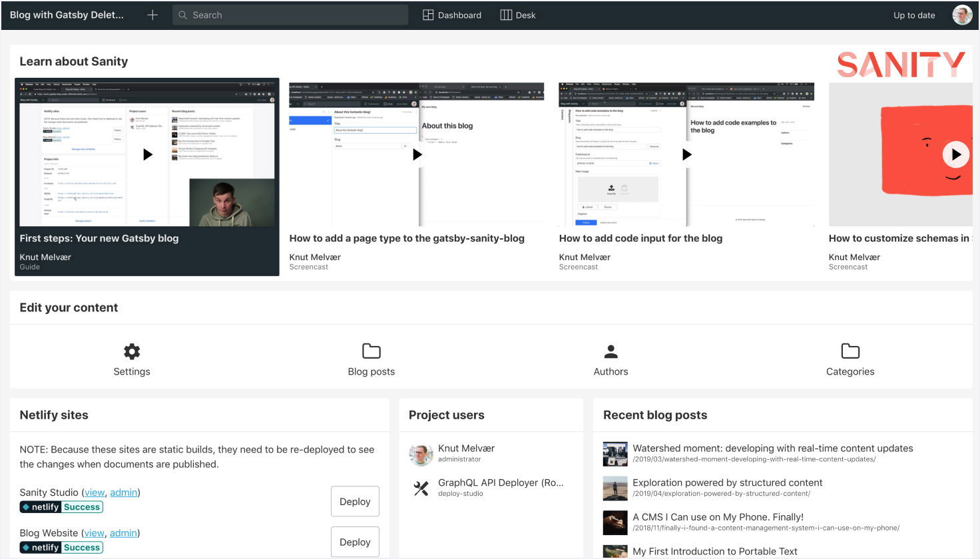The height and width of the screenshot is (559, 980).
Task: Click the plus create-new-document icon
Action: (x=152, y=15)
